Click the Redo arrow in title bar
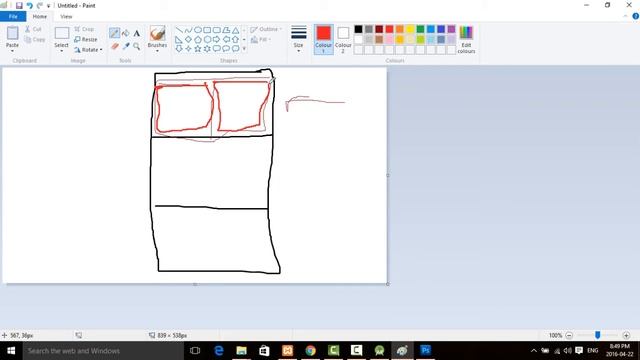Image resolution: width=640 pixels, height=360 pixels. click(40, 6)
